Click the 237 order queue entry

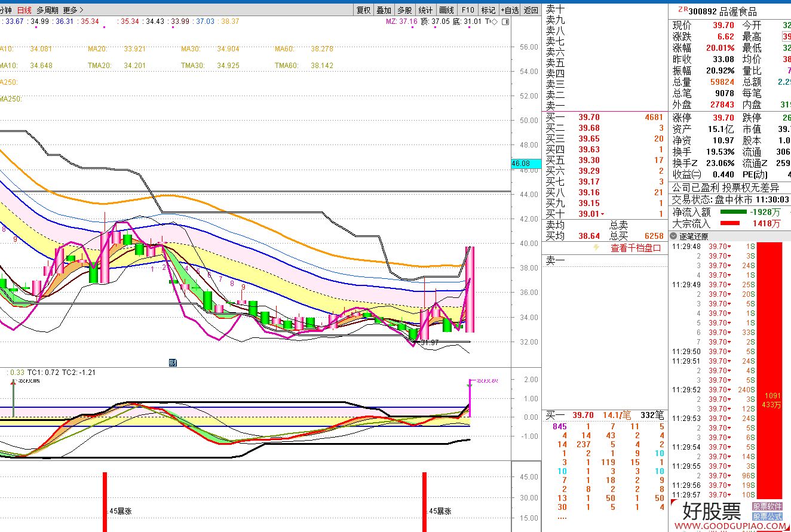pos(584,444)
